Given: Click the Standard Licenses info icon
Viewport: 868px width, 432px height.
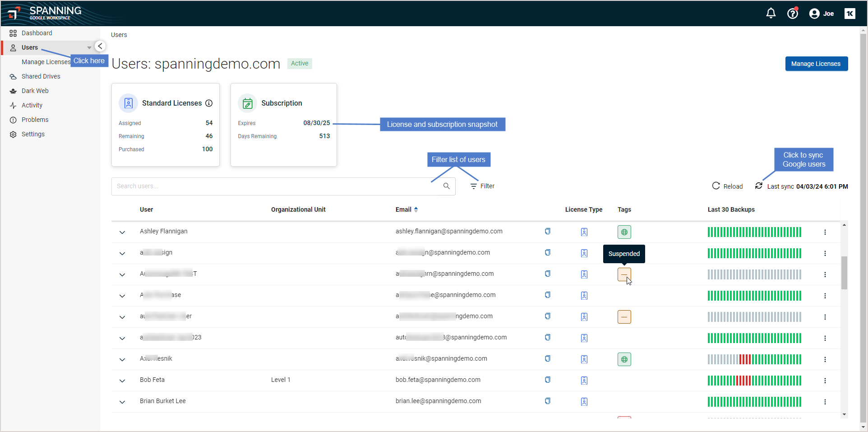Looking at the screenshot, I should click(209, 103).
